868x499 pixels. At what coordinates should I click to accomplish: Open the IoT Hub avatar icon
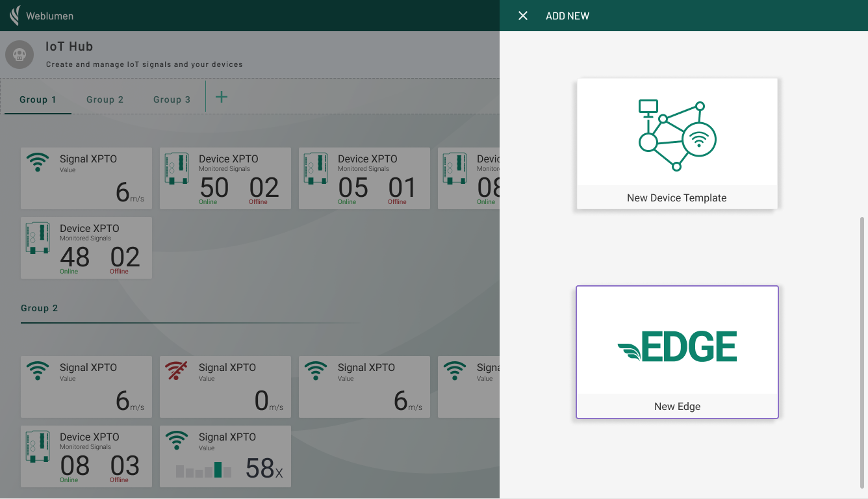[x=19, y=55]
